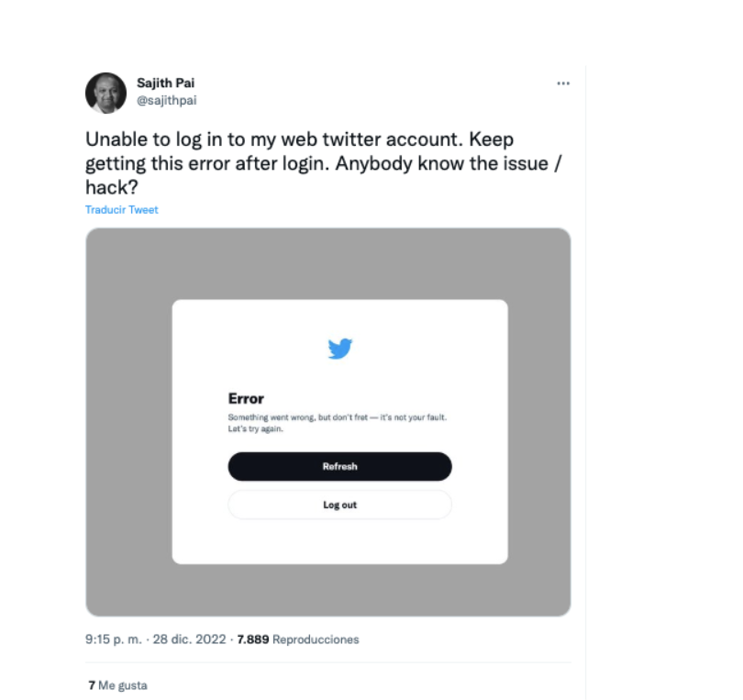The image size is (743, 700).
Task: Click the blue Twitter bird logo
Action: click(340, 349)
